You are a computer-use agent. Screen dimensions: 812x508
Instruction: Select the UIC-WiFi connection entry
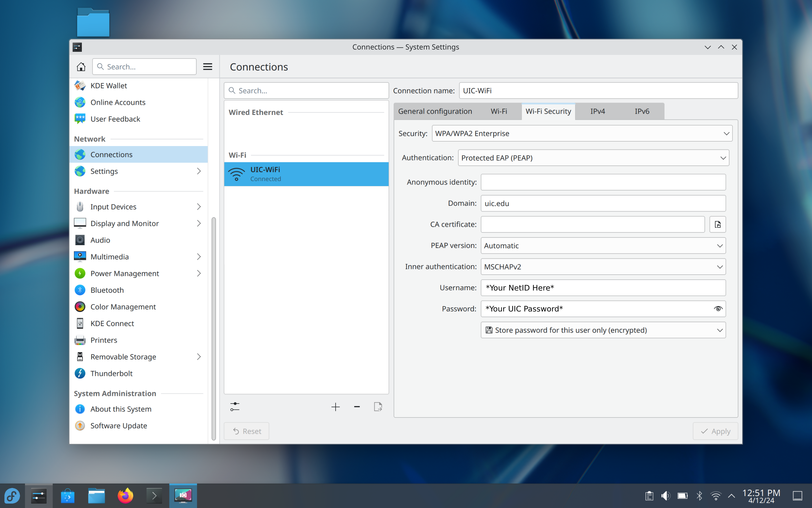tap(306, 174)
